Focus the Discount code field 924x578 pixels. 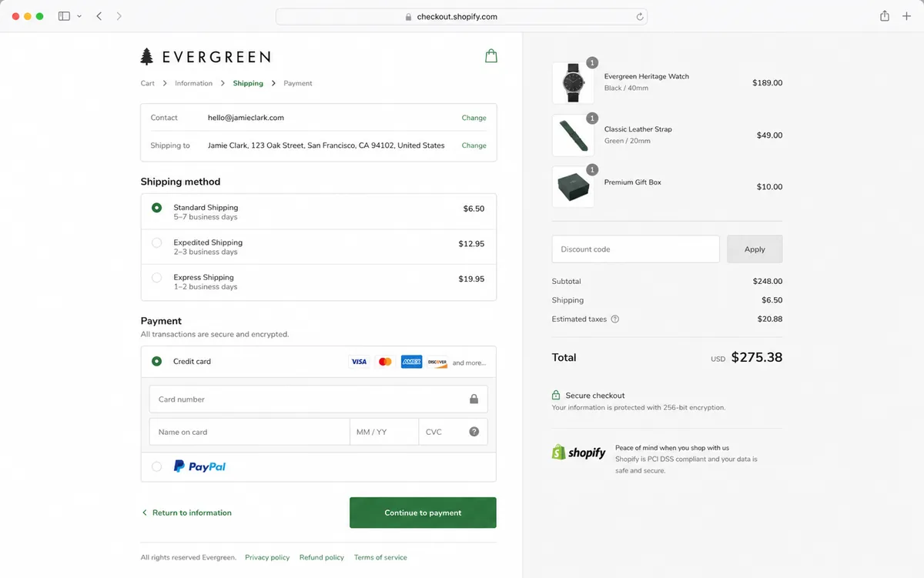click(x=636, y=249)
